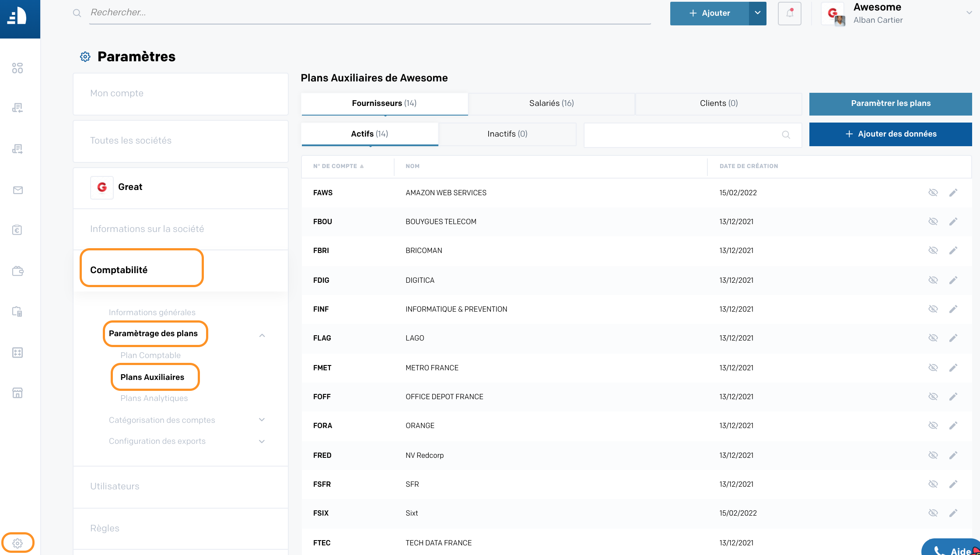
Task: Edit BOUYGUES TELECOM with pencil icon
Action: pyautogui.click(x=953, y=221)
